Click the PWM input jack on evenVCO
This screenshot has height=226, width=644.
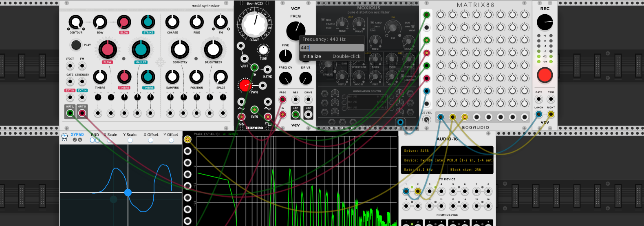point(263,85)
